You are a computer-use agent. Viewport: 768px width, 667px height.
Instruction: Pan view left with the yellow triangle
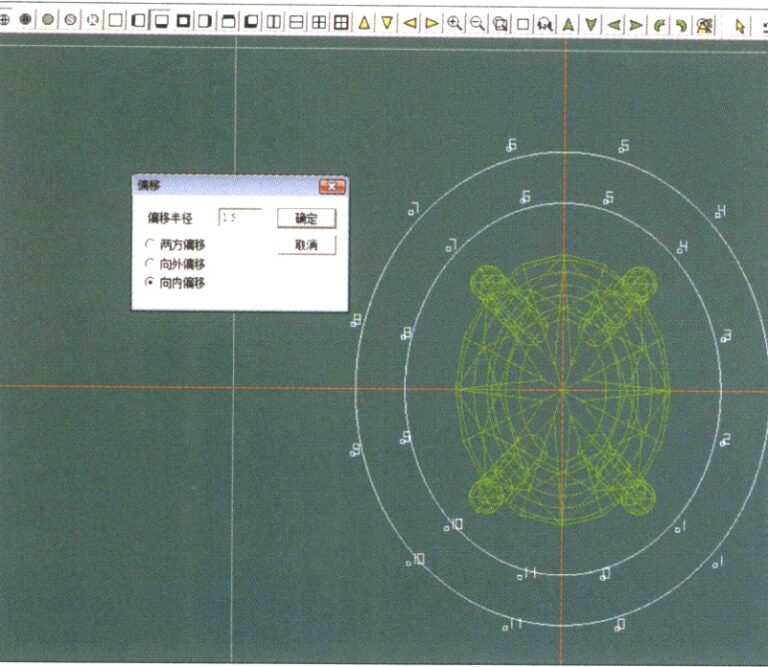tap(410, 23)
